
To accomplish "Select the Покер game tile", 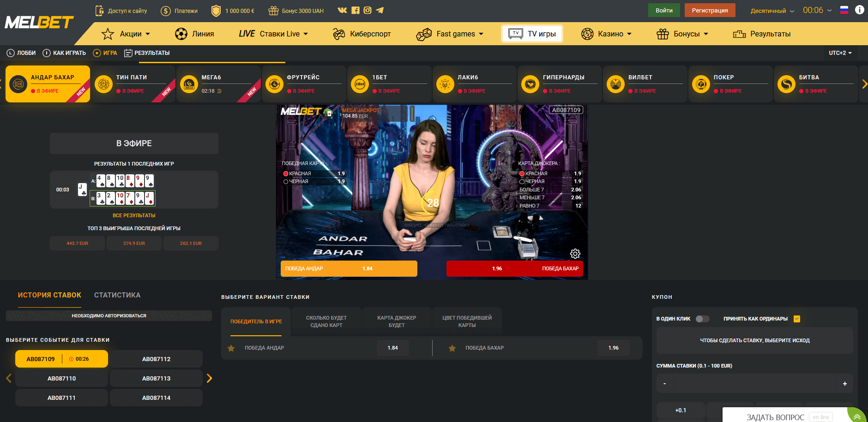I will 730,84.
